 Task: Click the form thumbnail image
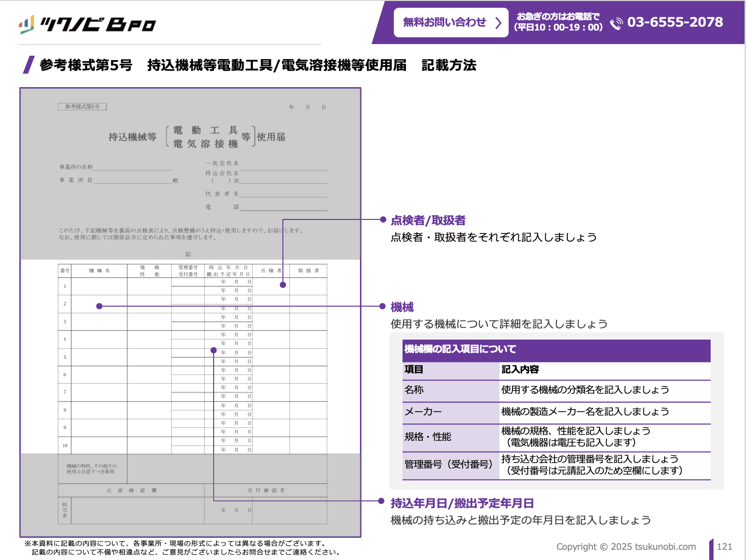pos(190,312)
